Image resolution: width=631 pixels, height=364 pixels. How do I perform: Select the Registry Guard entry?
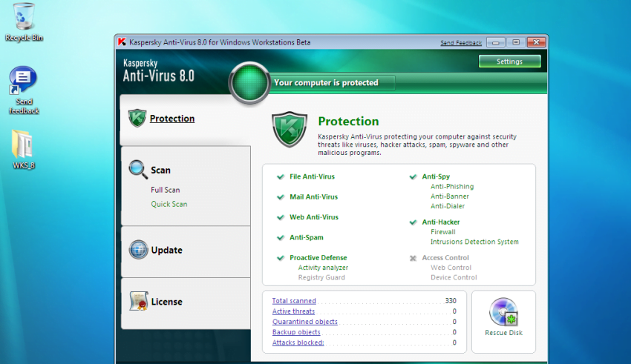(x=321, y=277)
